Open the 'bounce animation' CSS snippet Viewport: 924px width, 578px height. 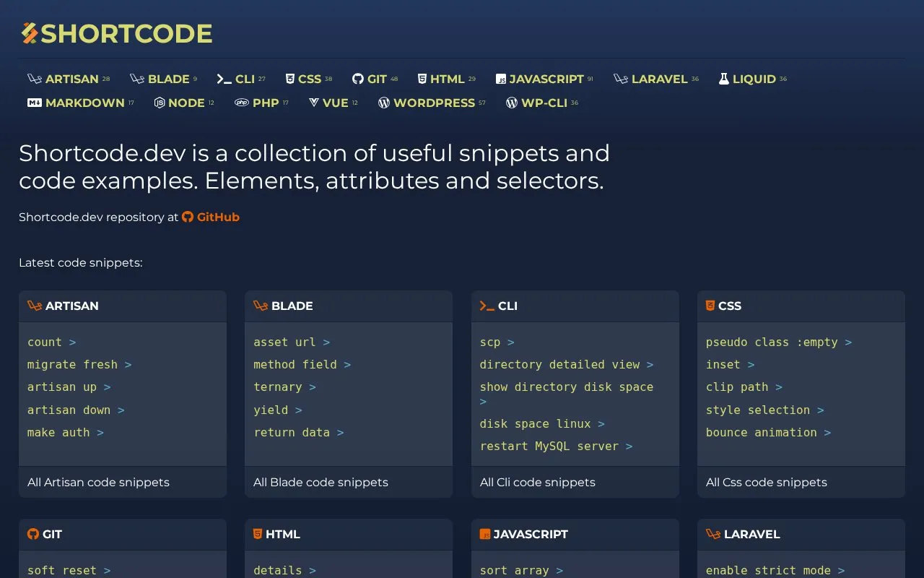coord(769,432)
